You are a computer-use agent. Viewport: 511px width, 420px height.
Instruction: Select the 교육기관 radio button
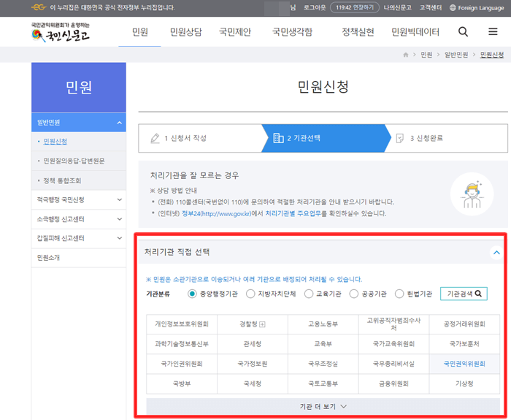(x=309, y=294)
